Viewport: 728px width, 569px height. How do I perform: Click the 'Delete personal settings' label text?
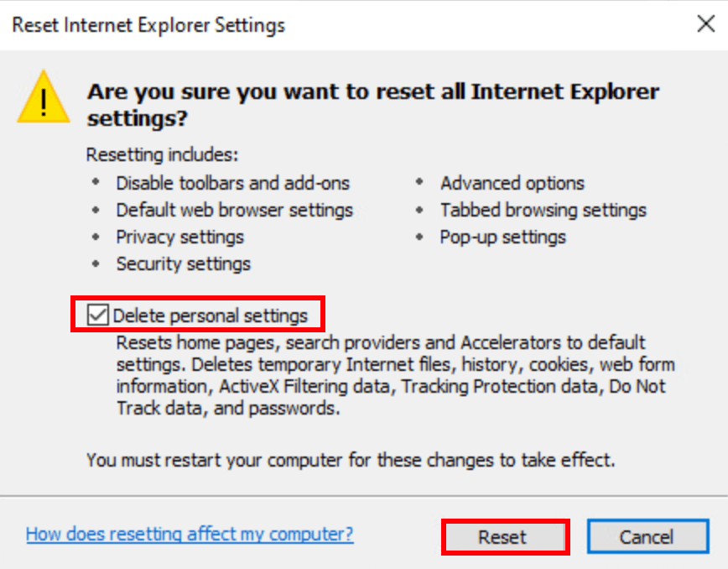pos(211,316)
